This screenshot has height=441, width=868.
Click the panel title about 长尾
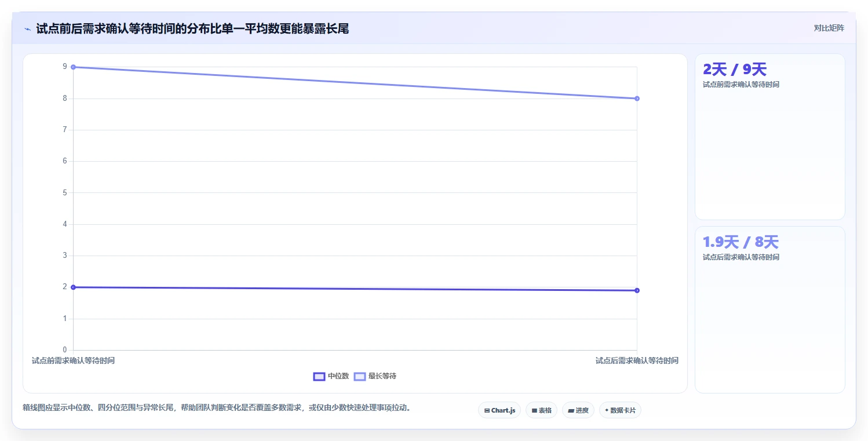pos(192,29)
